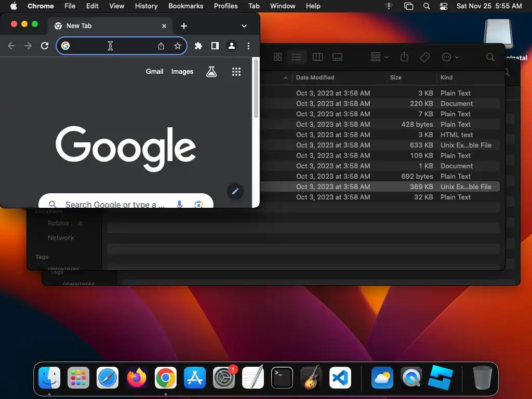Click Finder share button
The height and width of the screenshot is (399, 532).
[x=404, y=57]
